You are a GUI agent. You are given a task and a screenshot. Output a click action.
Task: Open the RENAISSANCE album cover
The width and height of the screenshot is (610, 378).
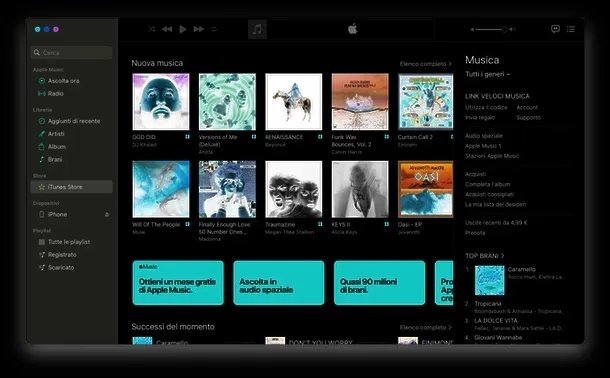(294, 102)
